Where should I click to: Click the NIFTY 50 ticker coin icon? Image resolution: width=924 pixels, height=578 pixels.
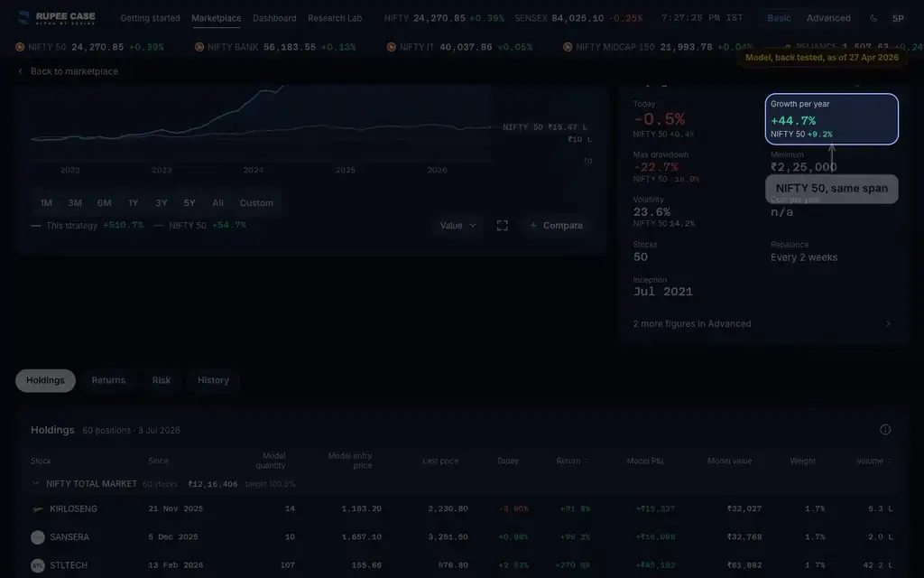pos(20,47)
